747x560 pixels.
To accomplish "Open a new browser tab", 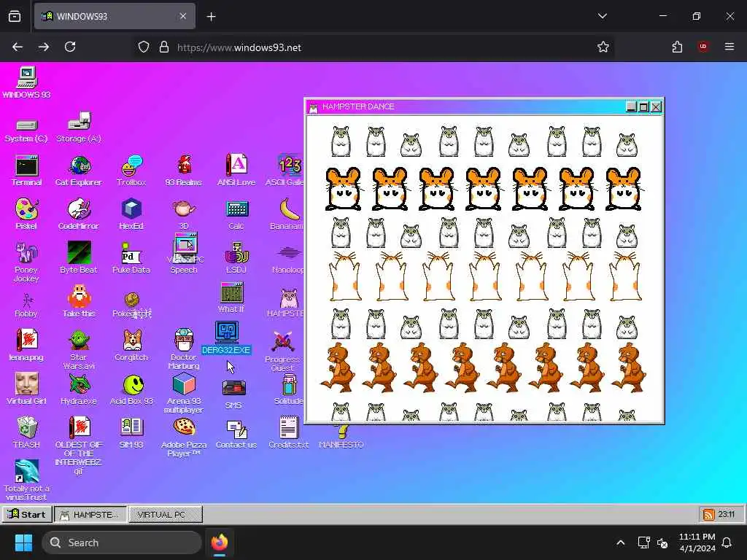I will pos(211,17).
